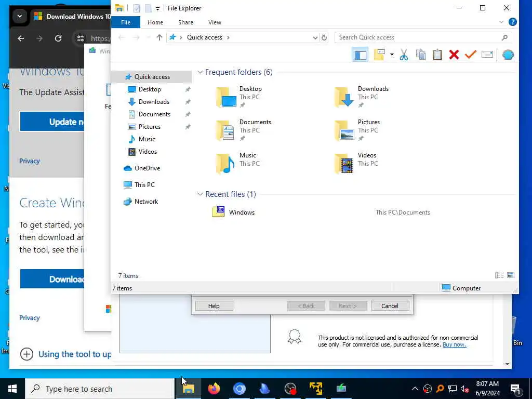Collapse the Frequent folders group
The width and height of the screenshot is (532, 399).
coord(200,72)
